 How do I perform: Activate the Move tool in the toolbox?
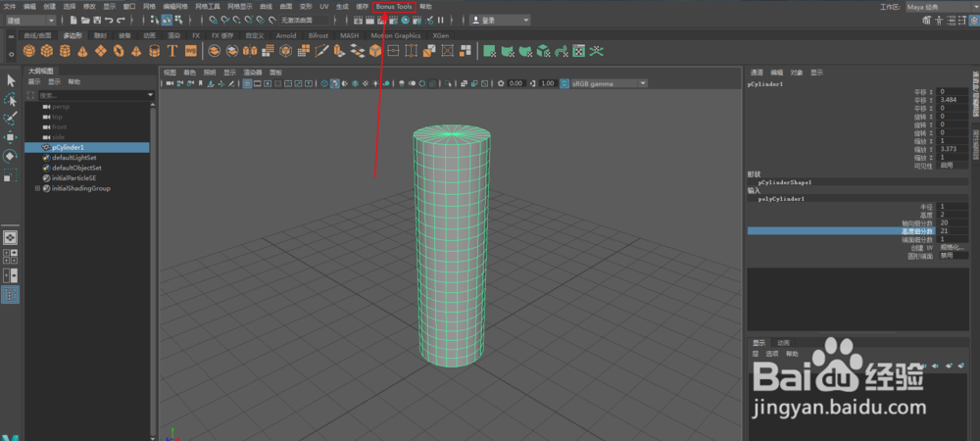click(11, 137)
